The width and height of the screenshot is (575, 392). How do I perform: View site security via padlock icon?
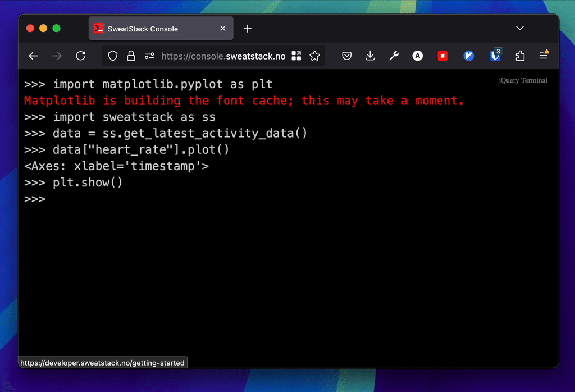(131, 56)
